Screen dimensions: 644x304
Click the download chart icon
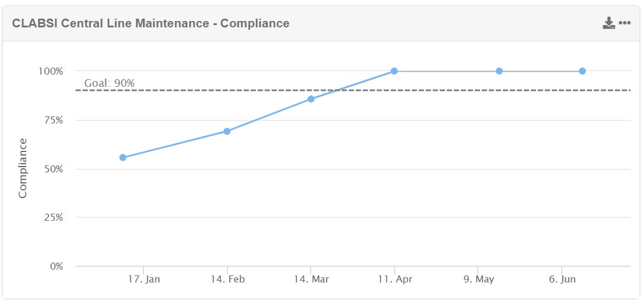pos(608,23)
